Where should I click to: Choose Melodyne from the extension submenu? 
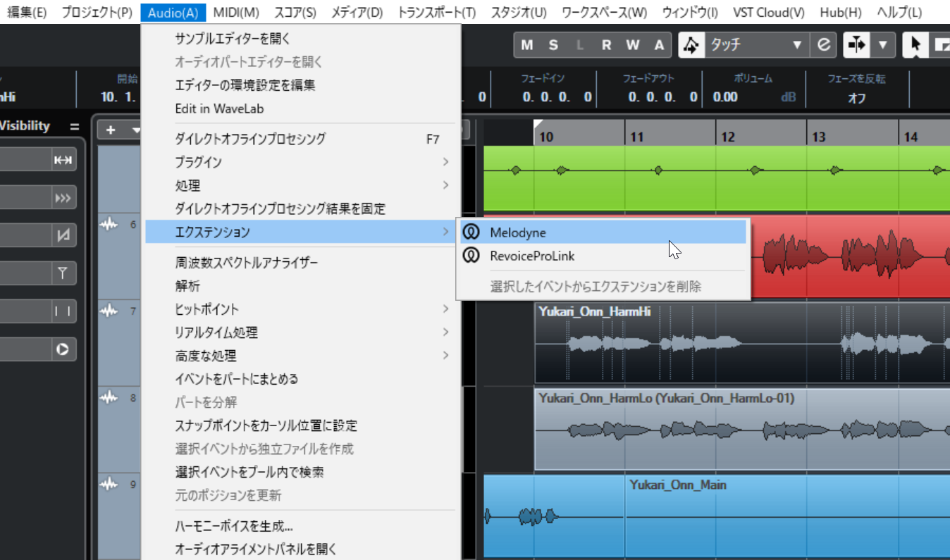[x=603, y=232]
